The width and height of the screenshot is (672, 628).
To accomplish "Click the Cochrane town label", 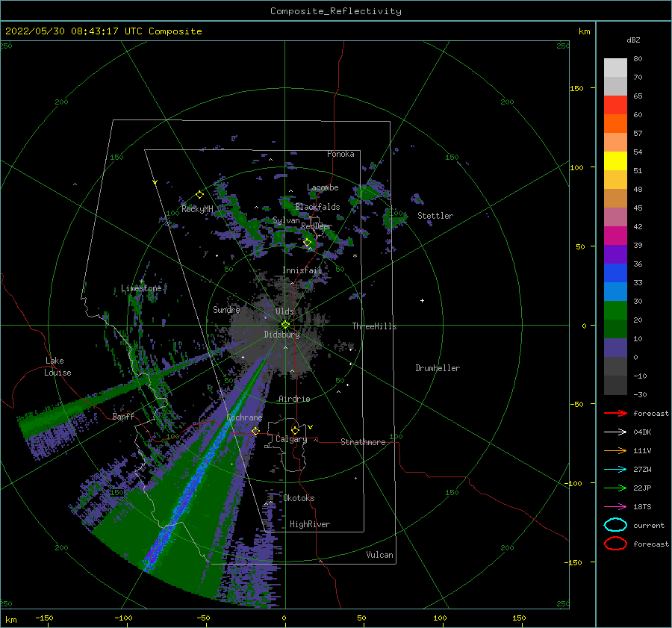I will (x=244, y=417).
